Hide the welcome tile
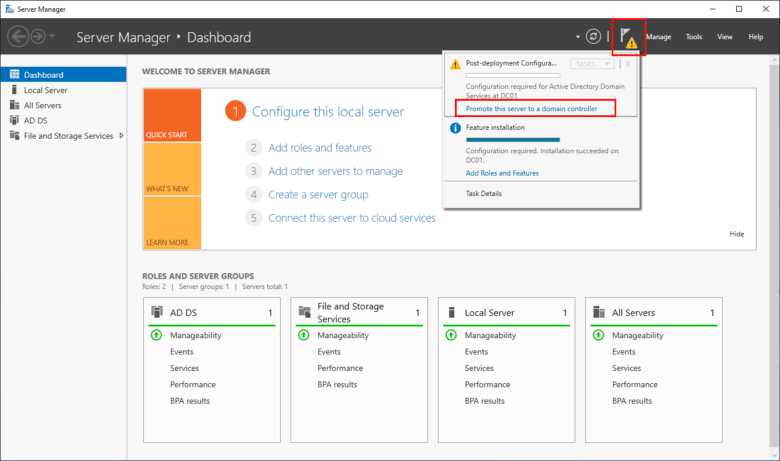780x461 pixels. 737,234
